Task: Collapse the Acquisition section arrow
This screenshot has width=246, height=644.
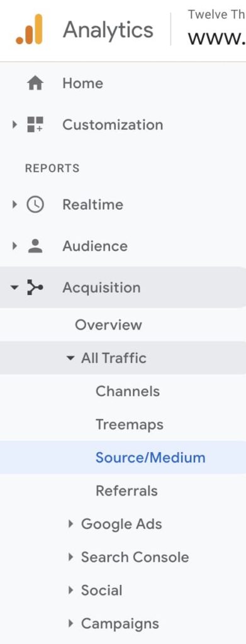Action: (14, 287)
